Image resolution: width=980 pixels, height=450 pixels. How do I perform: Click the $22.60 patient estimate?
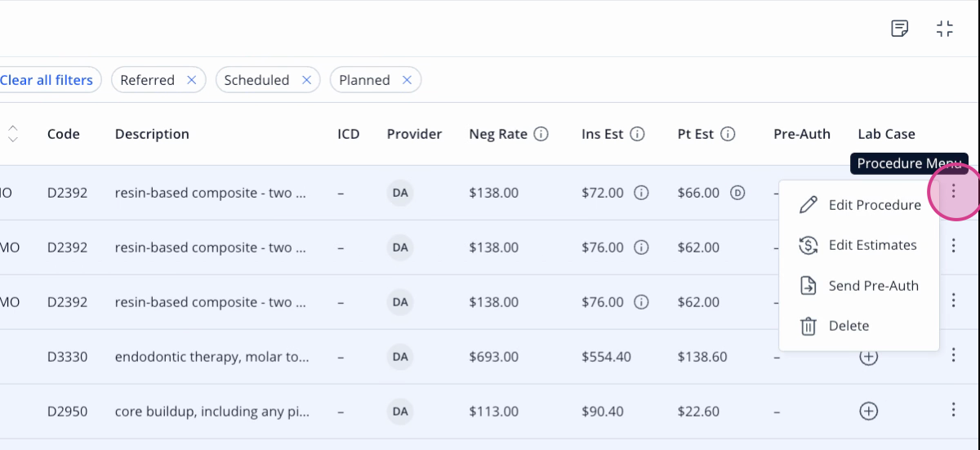tap(699, 412)
